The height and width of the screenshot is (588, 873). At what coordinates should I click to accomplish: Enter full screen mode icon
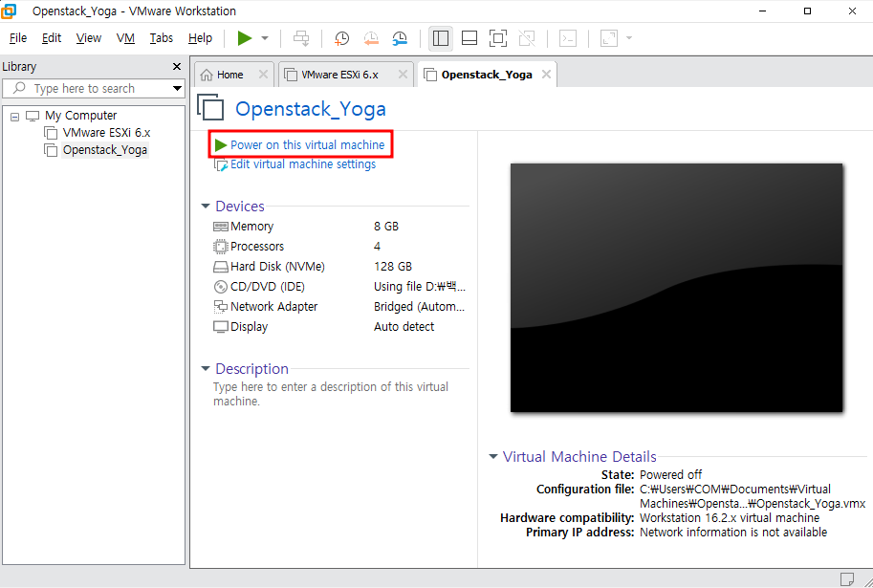[498, 38]
